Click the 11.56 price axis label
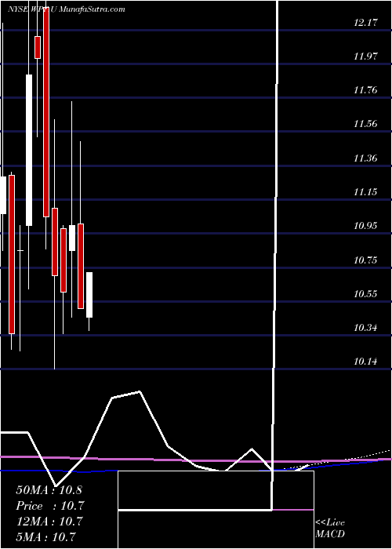The height and width of the screenshot is (549, 392). click(366, 124)
